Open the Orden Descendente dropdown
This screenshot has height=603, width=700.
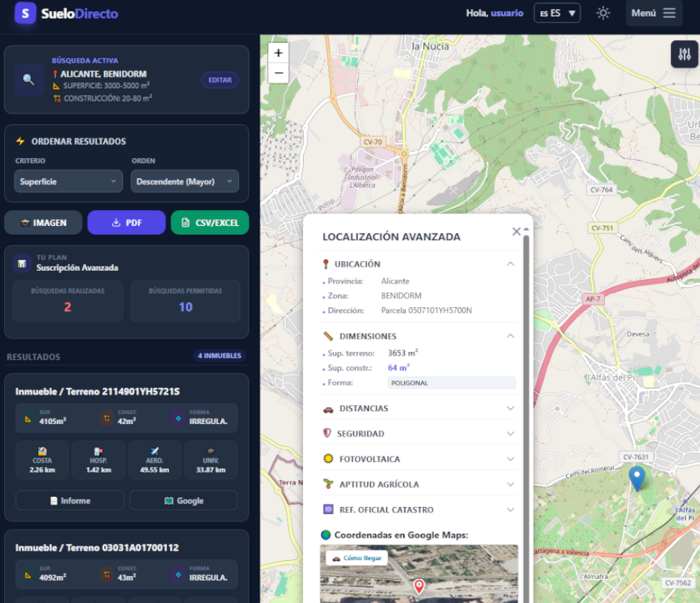point(184,182)
